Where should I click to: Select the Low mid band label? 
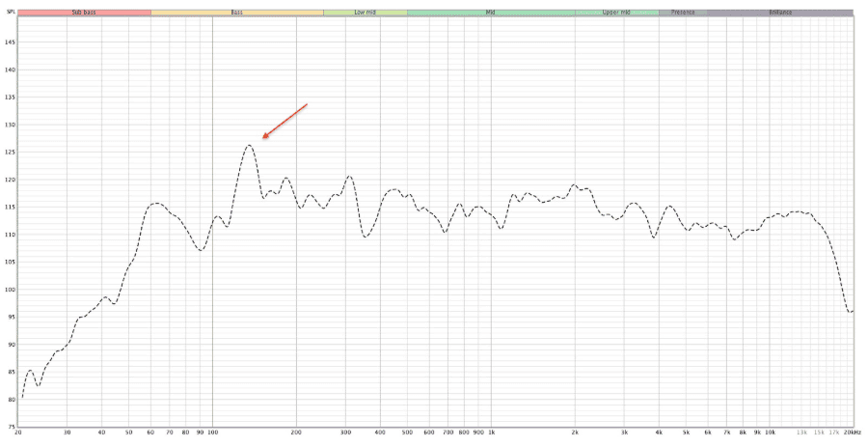point(365,13)
